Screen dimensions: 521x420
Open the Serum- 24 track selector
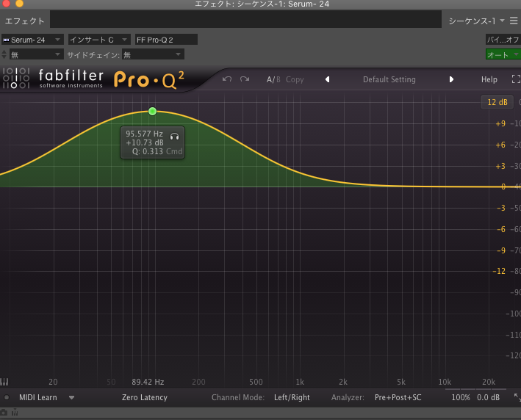click(x=32, y=40)
